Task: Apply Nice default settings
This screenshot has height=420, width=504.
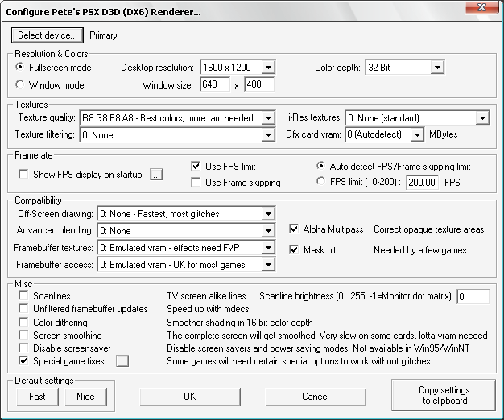Action: [x=85, y=397]
